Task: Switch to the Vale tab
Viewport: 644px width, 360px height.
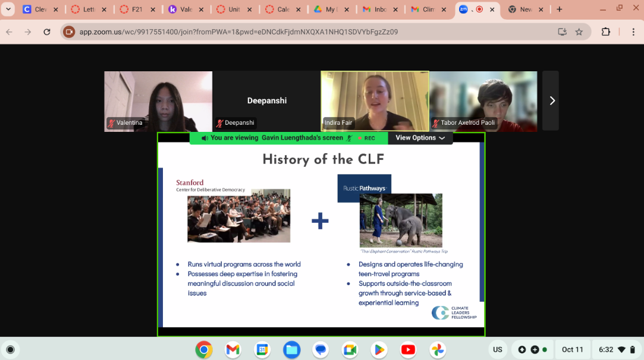Action: [x=181, y=9]
